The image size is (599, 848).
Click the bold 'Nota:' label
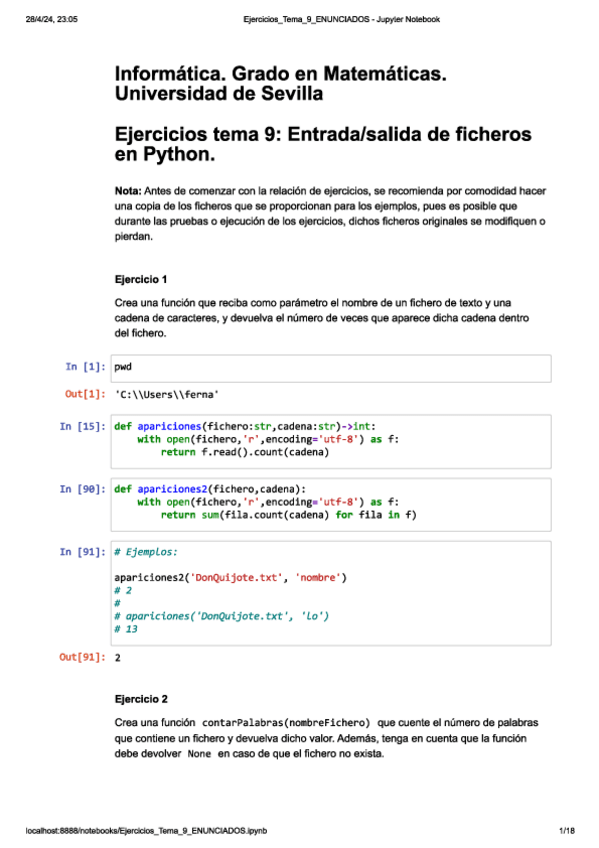pos(128,191)
